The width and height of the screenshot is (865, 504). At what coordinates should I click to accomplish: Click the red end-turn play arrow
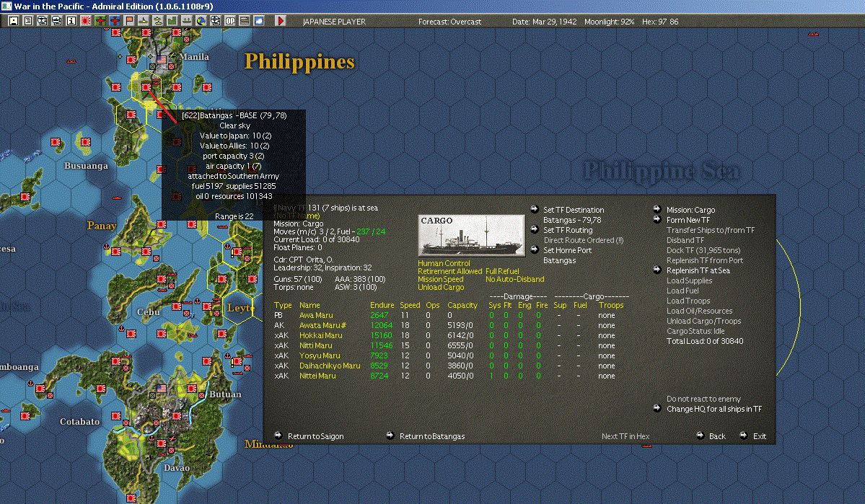[280, 21]
